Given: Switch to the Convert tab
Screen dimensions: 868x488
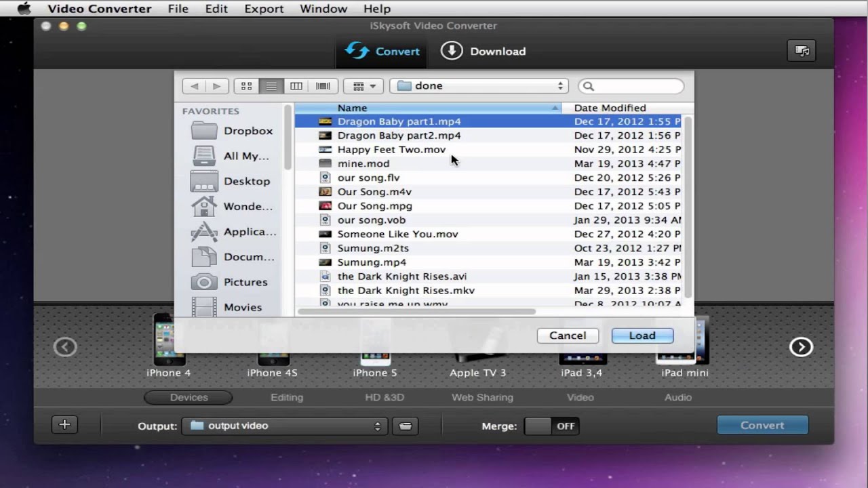Looking at the screenshot, I should tap(382, 52).
